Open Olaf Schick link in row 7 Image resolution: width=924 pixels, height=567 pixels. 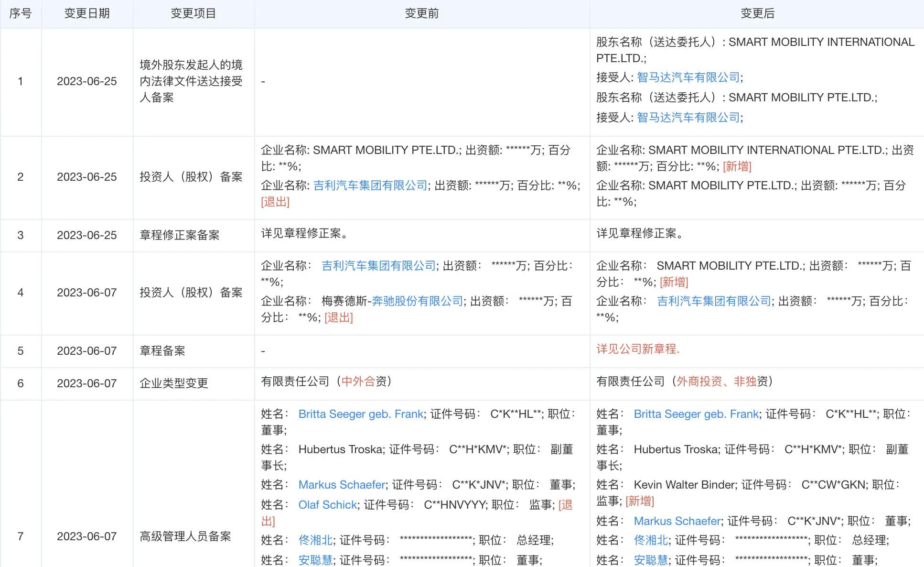click(328, 505)
